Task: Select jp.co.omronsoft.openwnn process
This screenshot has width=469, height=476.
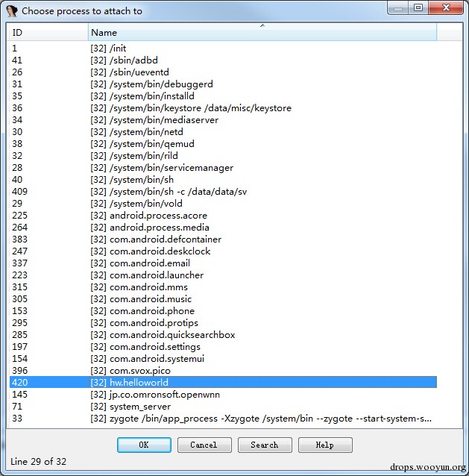Action: click(223, 395)
